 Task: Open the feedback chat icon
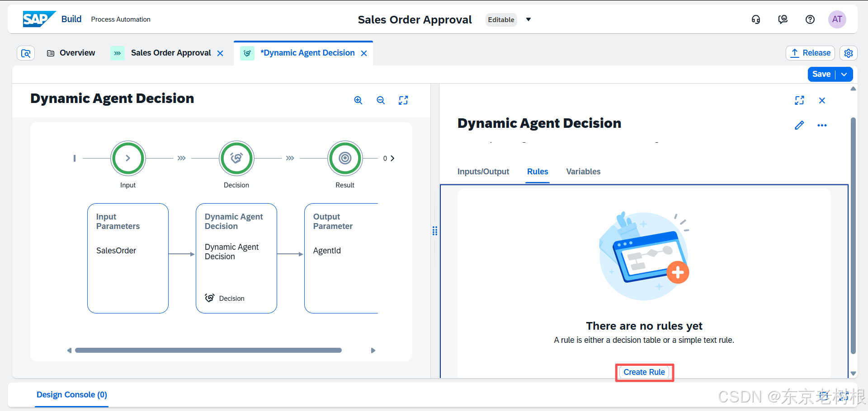[x=783, y=19]
